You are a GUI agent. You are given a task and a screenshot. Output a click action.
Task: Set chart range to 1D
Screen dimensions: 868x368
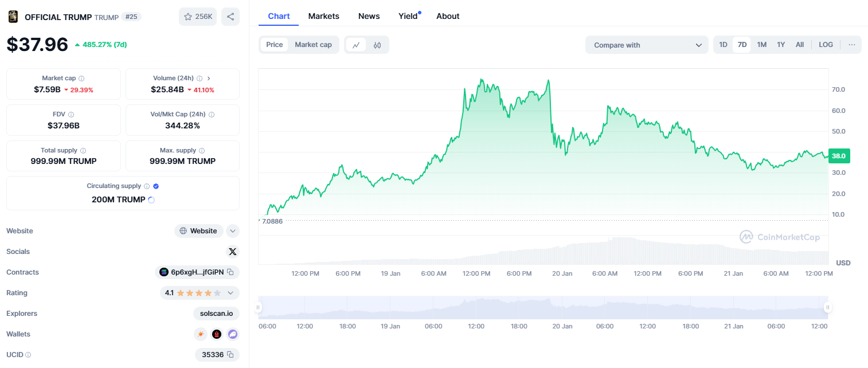click(724, 45)
